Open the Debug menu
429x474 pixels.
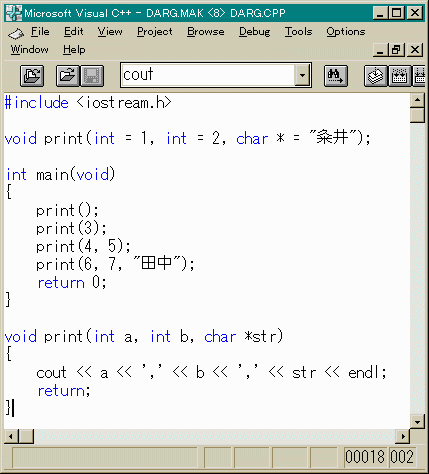point(254,32)
